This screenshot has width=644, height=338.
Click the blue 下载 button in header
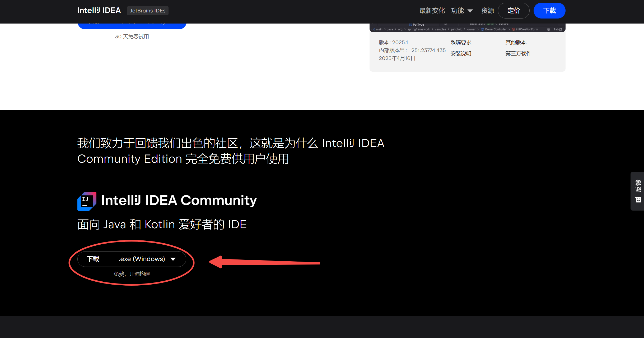(x=549, y=11)
